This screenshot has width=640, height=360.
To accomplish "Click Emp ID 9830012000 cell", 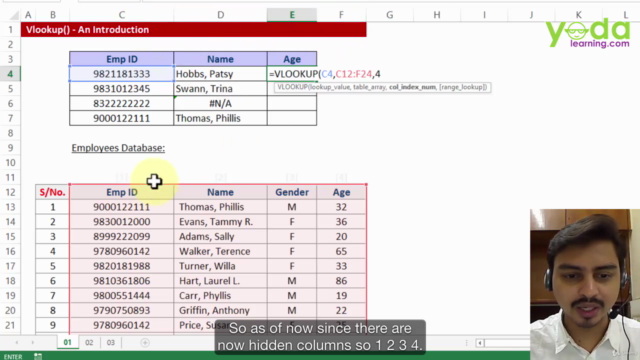I will (122, 222).
